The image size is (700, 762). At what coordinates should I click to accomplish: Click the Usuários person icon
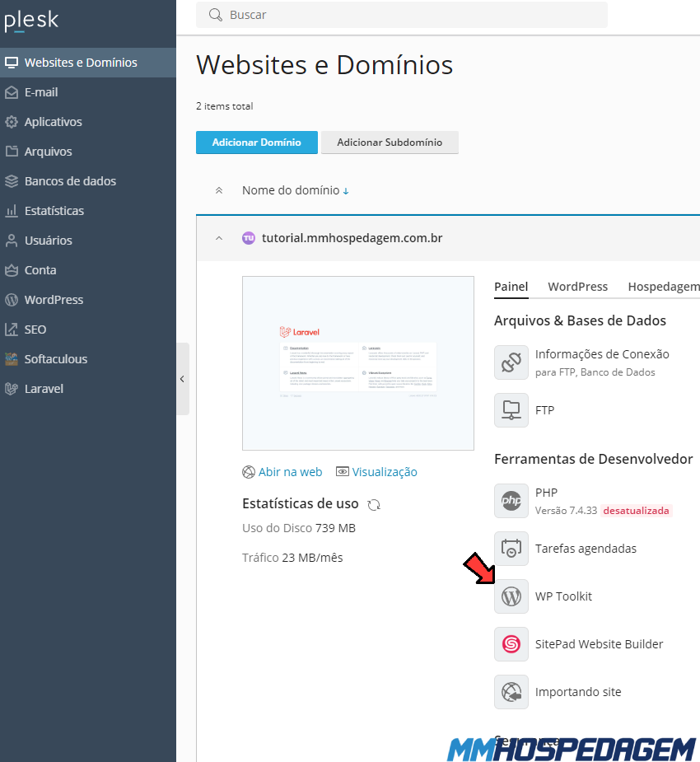click(x=12, y=241)
